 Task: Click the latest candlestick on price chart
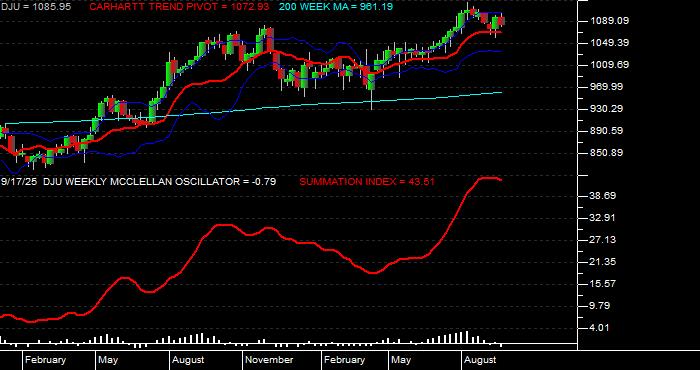coord(502,21)
